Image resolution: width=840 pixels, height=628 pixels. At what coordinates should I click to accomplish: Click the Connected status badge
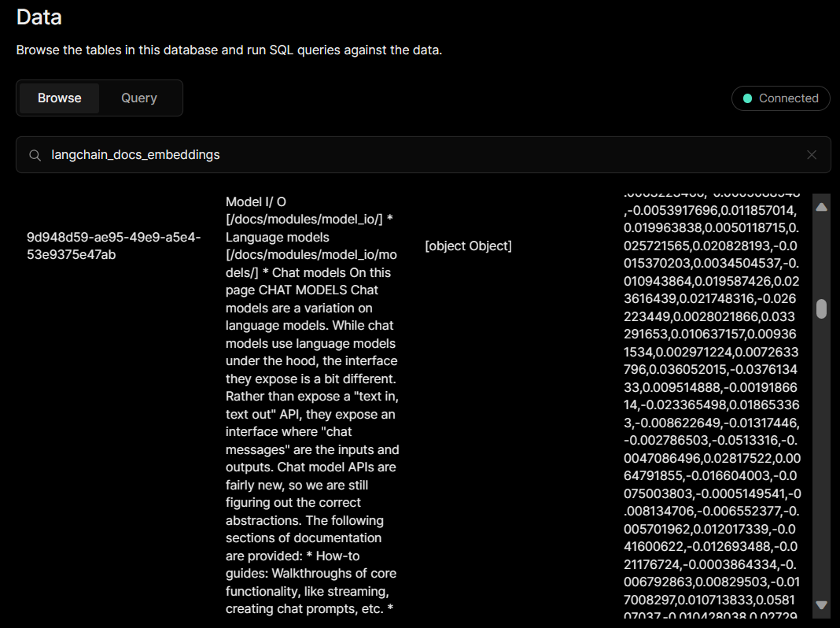point(780,98)
